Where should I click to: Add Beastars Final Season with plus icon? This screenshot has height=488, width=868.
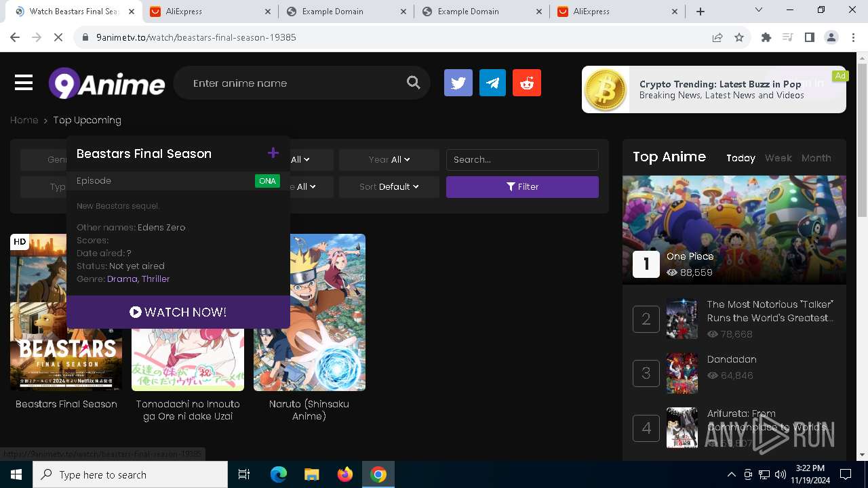(x=273, y=153)
